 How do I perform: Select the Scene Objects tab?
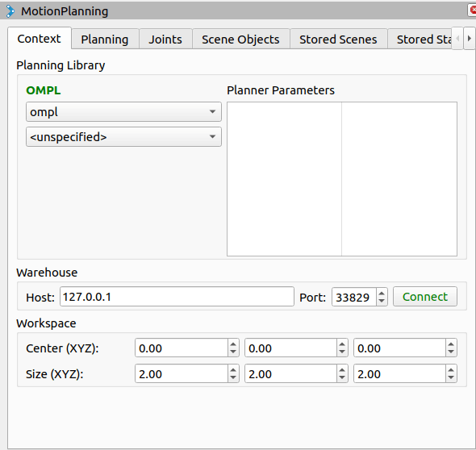[x=240, y=40]
